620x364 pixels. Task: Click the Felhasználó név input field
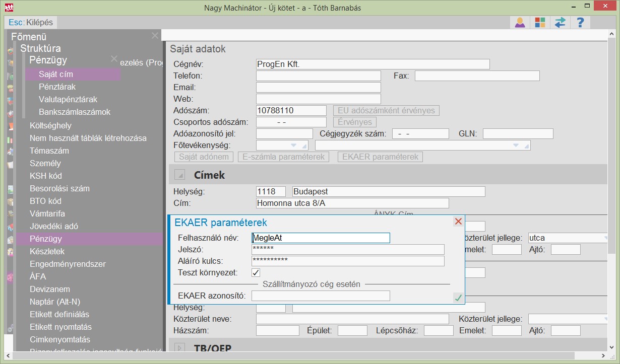click(321, 238)
